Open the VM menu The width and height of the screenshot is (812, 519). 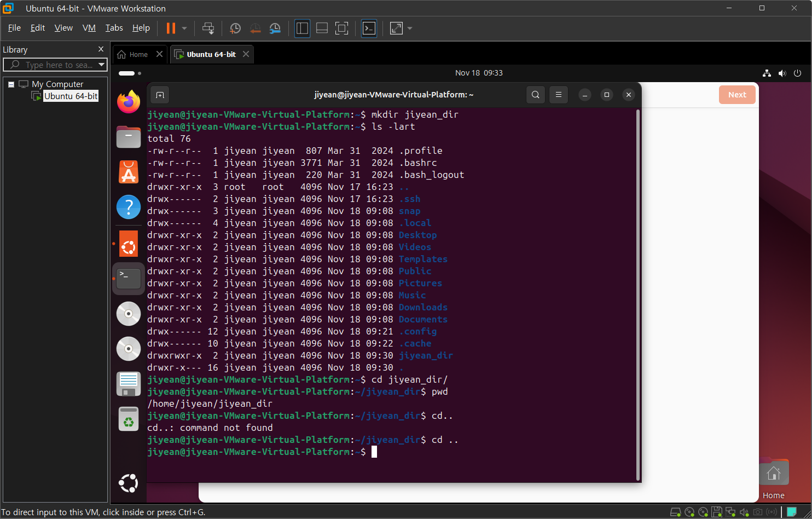89,28
